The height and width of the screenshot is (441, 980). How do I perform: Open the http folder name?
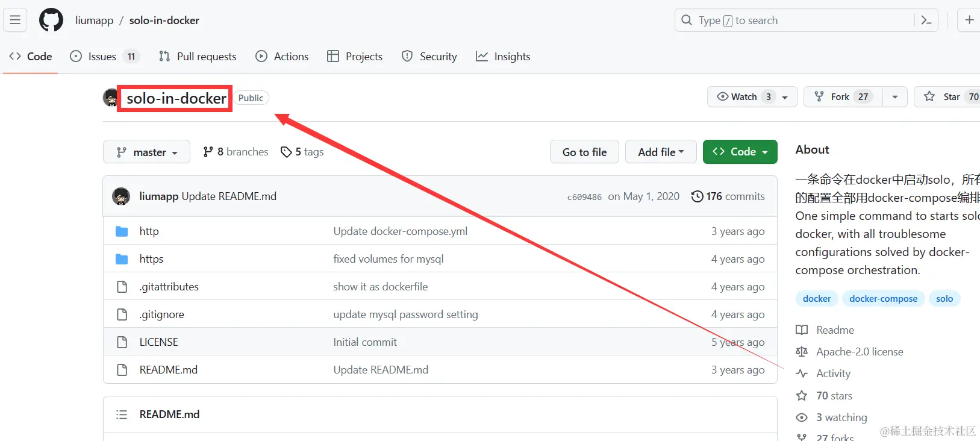(149, 231)
